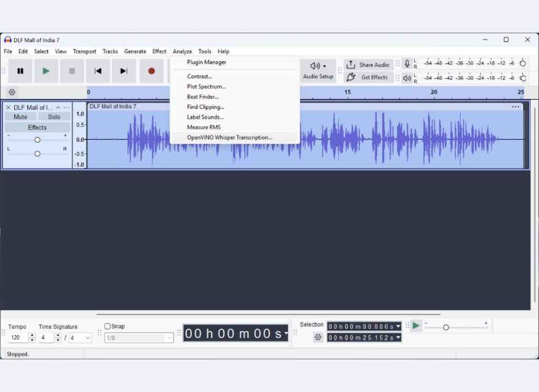539x392 pixels.
Task: Click the track gain slider knob
Action: (37, 140)
